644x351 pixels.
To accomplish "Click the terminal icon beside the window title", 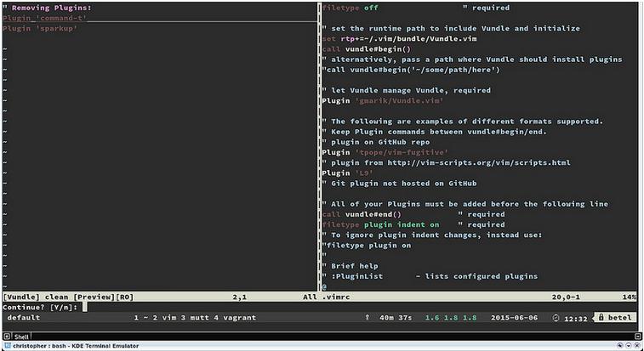I will pyautogui.click(x=8, y=346).
